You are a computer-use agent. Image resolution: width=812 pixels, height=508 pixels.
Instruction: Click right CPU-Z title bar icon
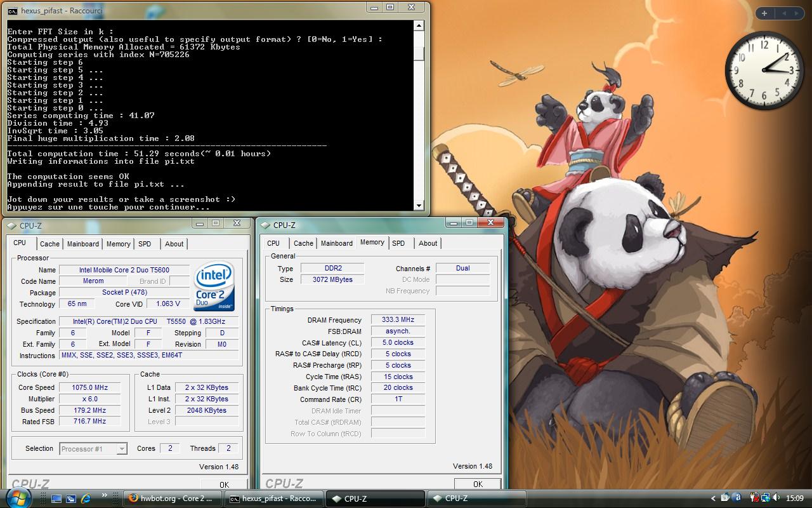266,225
